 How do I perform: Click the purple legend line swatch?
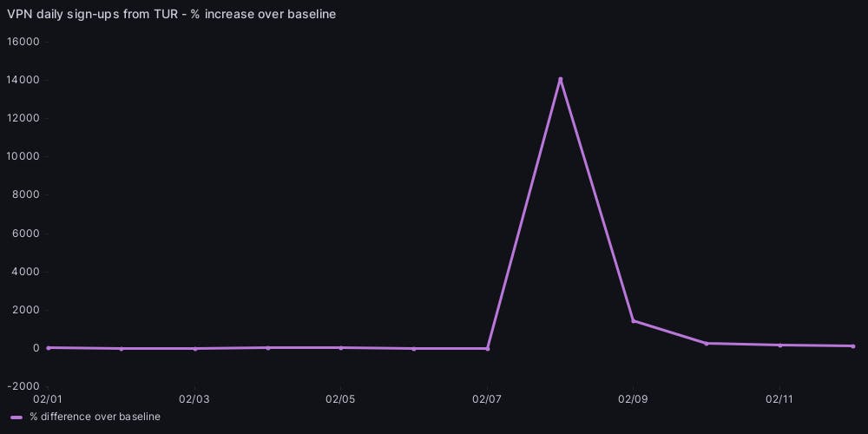click(x=16, y=417)
